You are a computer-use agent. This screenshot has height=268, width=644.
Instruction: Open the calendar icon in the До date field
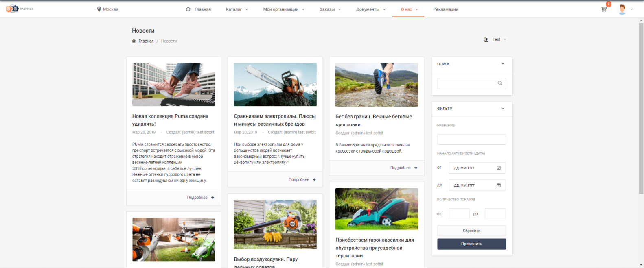(499, 185)
